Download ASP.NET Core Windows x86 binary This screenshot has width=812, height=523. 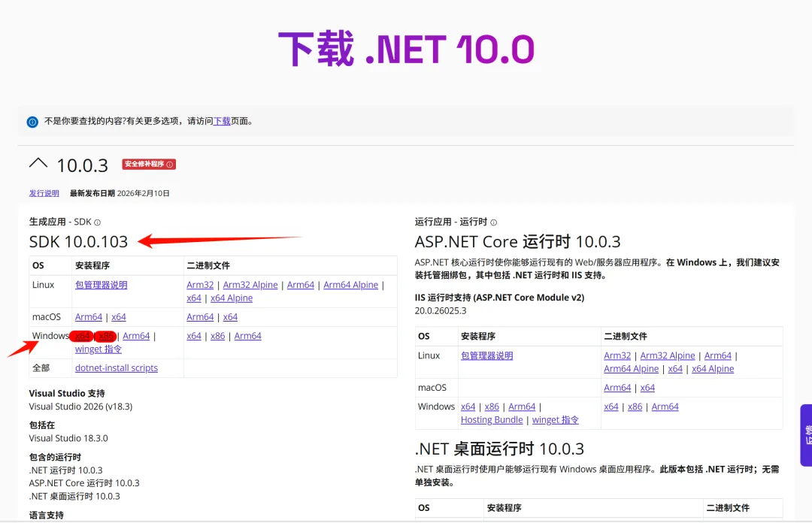[x=635, y=407]
